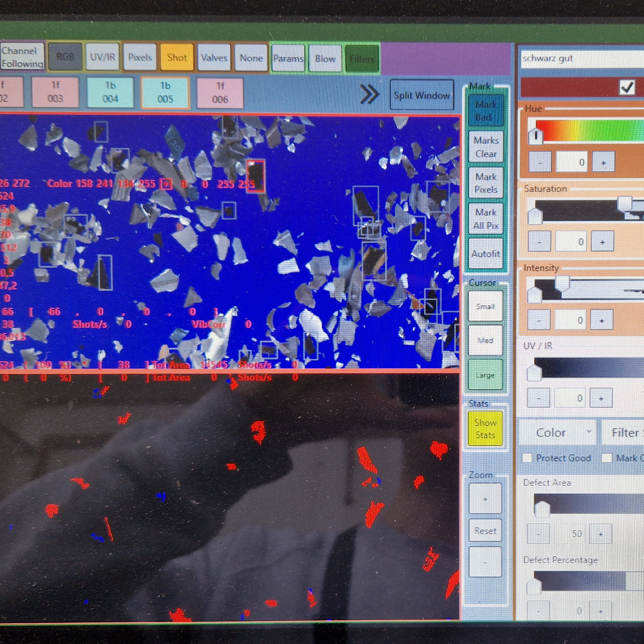The width and height of the screenshot is (644, 644).
Task: Toggle the checkbox in the red filter bar
Action: [627, 88]
